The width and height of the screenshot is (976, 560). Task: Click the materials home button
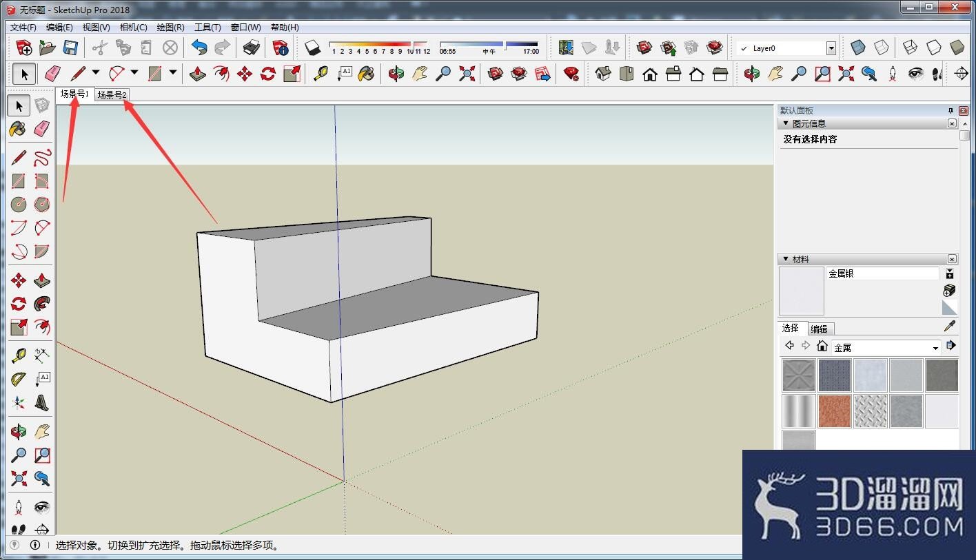822,346
